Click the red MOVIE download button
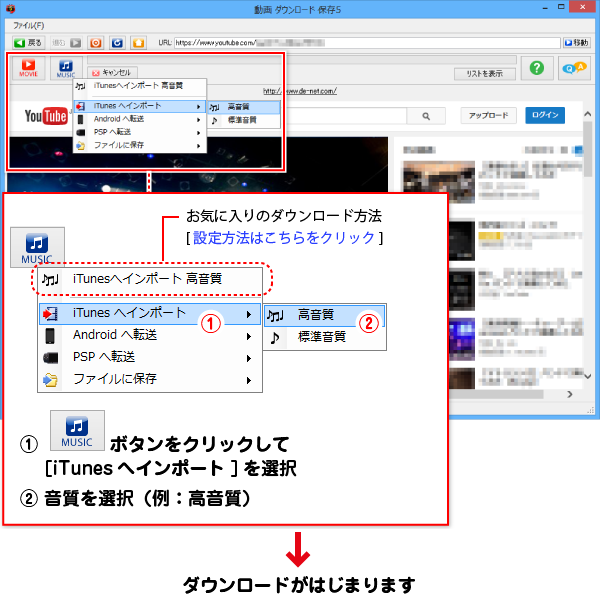This screenshot has height=597, width=600. pos(28,68)
